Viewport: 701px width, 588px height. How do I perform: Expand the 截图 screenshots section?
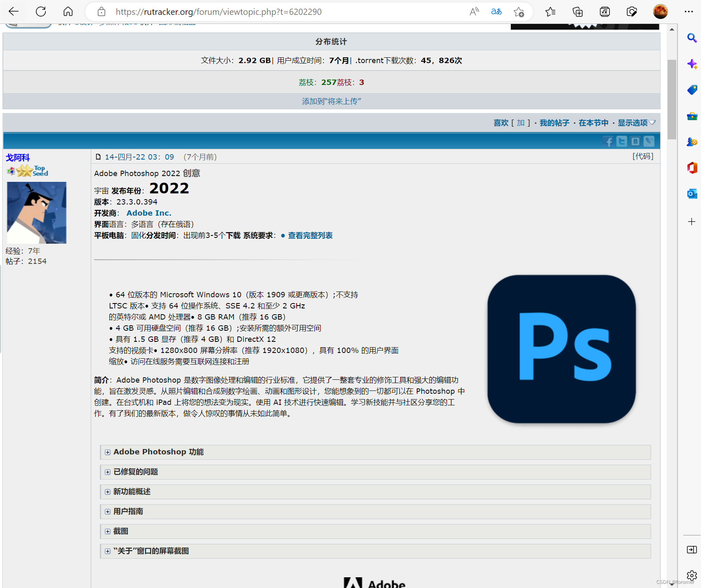pos(108,532)
